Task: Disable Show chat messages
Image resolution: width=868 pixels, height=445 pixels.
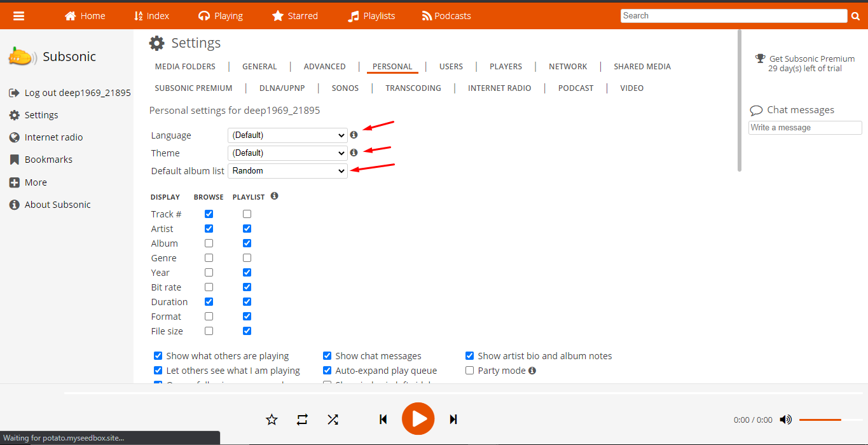Action: [327, 355]
